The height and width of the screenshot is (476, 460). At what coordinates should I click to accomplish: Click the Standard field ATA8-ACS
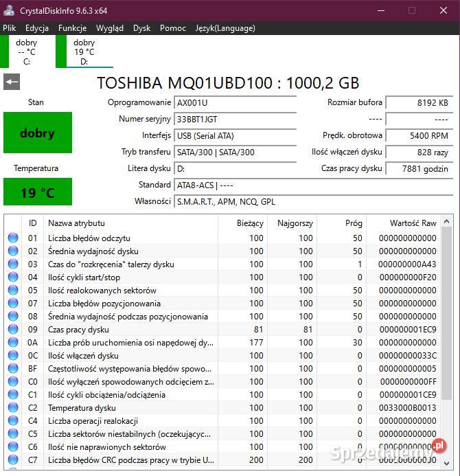(314, 185)
